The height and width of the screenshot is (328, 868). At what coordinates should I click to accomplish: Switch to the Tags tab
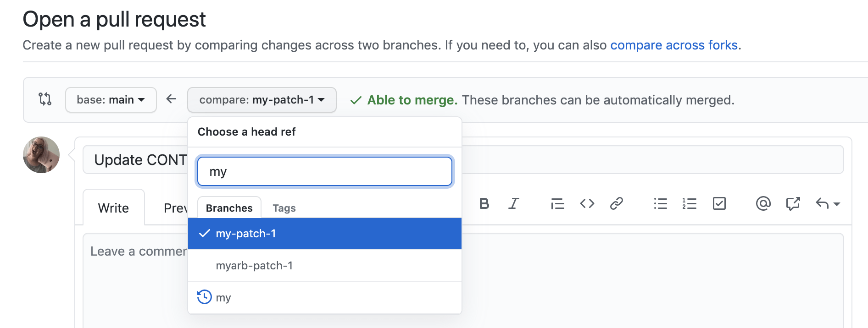[284, 208]
